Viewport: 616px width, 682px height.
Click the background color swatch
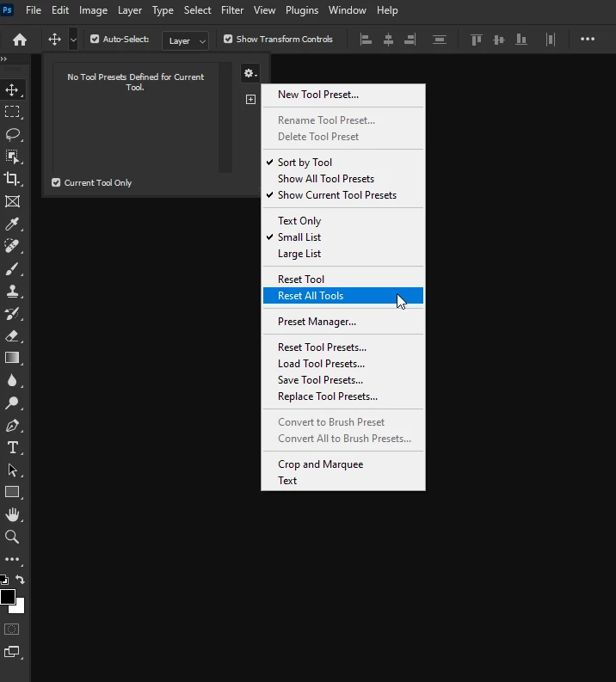click(x=20, y=608)
